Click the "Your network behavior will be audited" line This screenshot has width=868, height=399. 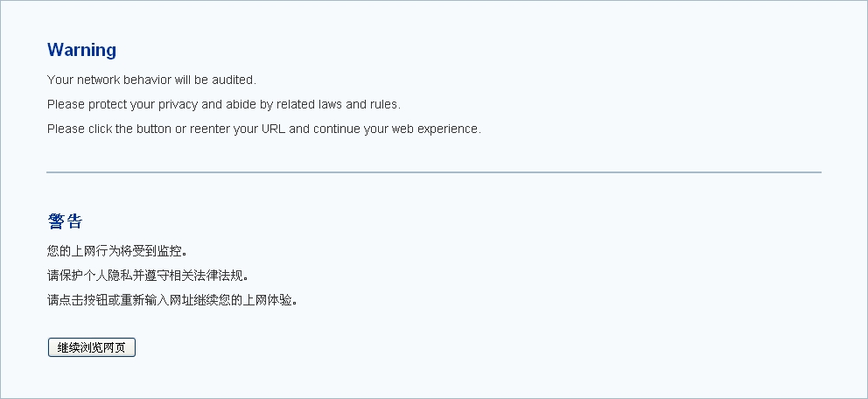[x=151, y=80]
